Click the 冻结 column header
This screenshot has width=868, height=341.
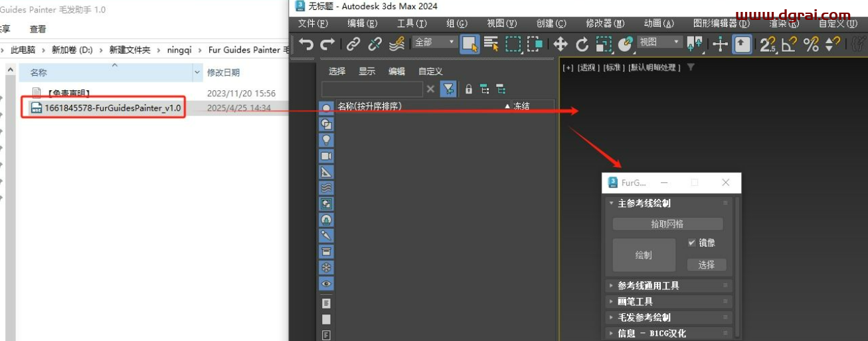[521, 105]
